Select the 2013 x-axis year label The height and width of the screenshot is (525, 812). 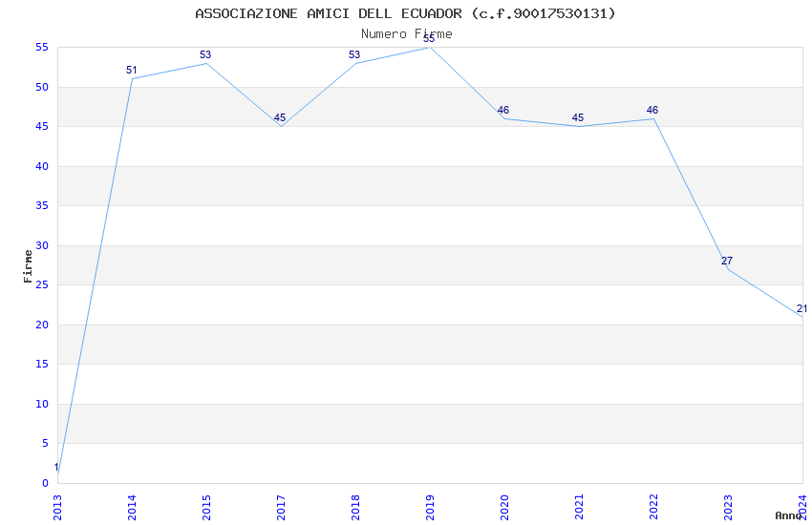pos(57,508)
